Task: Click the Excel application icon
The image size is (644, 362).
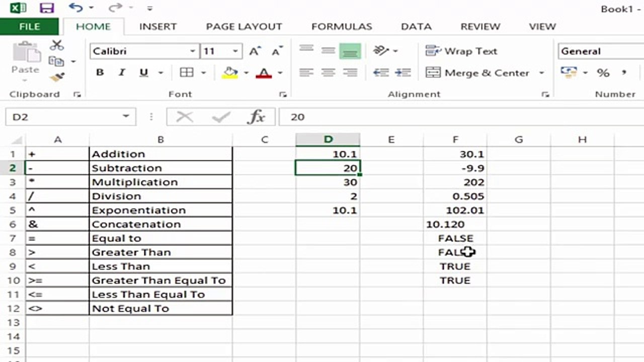Action: tap(18, 8)
